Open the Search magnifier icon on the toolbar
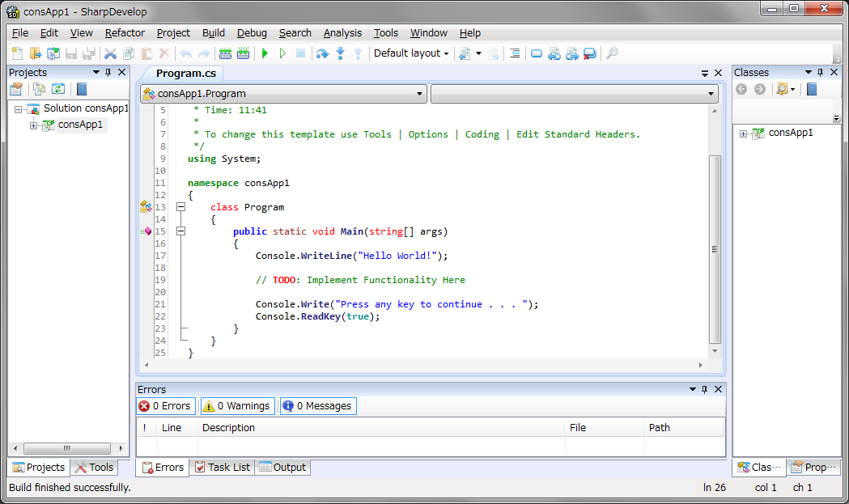Screen dimensions: 849x504 pyautogui.click(x=613, y=53)
